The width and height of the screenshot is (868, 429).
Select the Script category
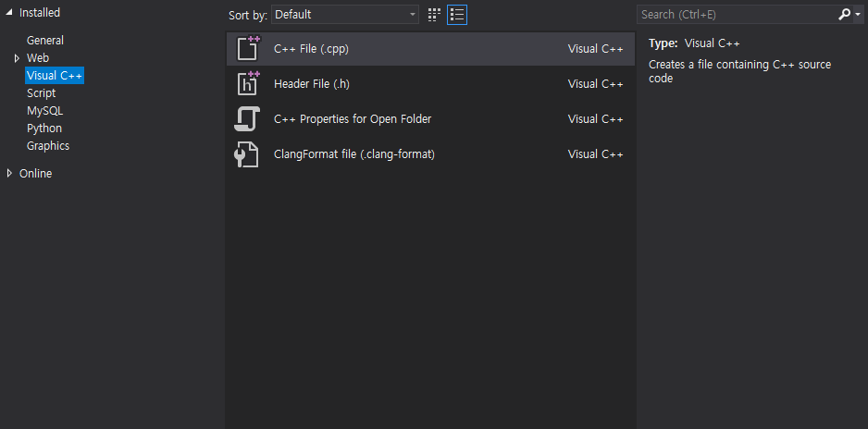pyautogui.click(x=42, y=93)
